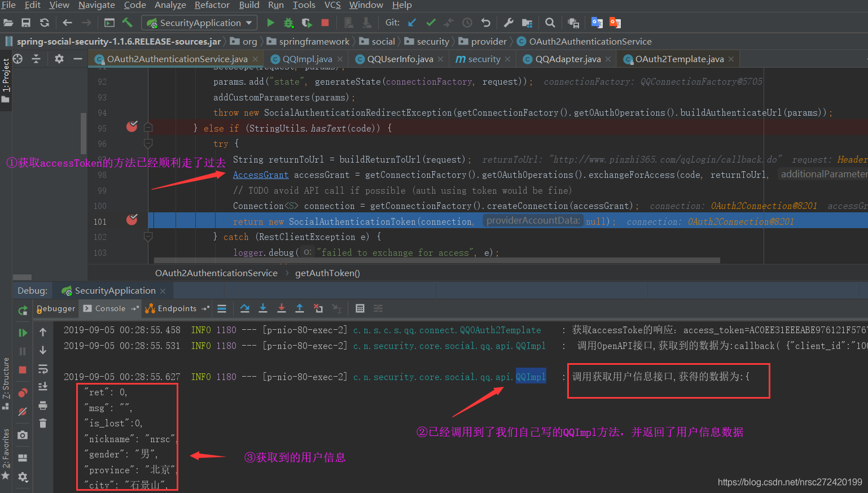This screenshot has width=868, height=493.
Task: Stop the debug session red square
Action: coord(23,370)
